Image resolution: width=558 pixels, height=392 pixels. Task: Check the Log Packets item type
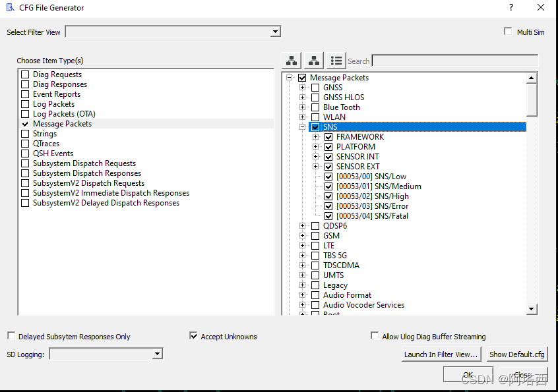coord(25,104)
